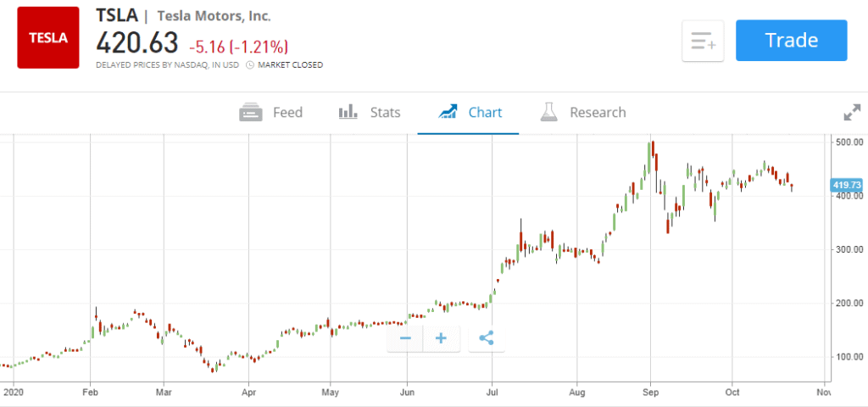Switch to the Feed tab
The height and width of the screenshot is (407, 868).
(x=271, y=113)
